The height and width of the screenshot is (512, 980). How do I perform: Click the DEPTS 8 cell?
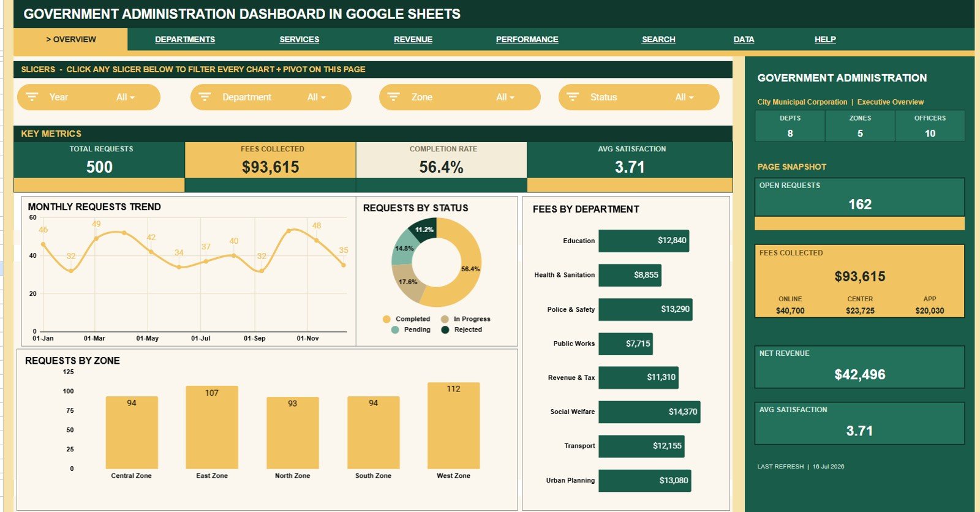point(790,126)
